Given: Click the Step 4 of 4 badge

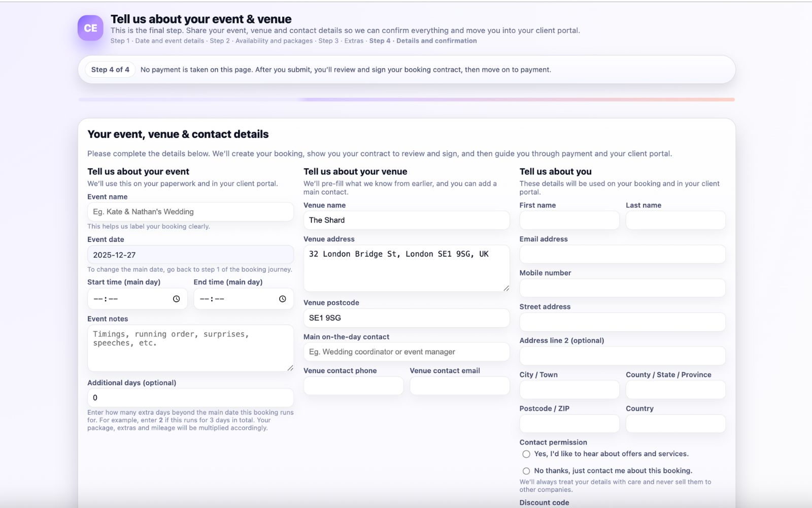Looking at the screenshot, I should [x=110, y=69].
